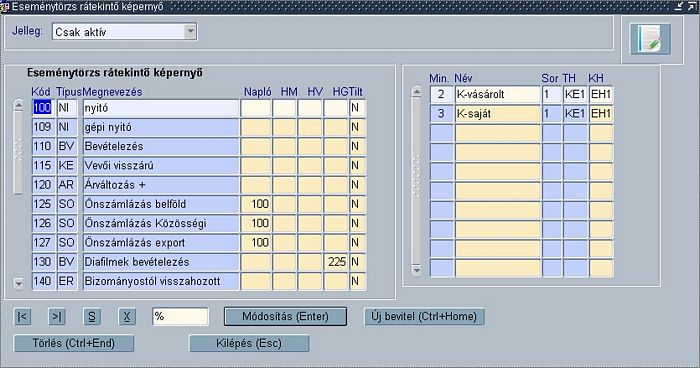Image resolution: width=700 pixels, height=368 pixels.
Task: Click the document edit icon button
Action: pyautogui.click(x=650, y=39)
